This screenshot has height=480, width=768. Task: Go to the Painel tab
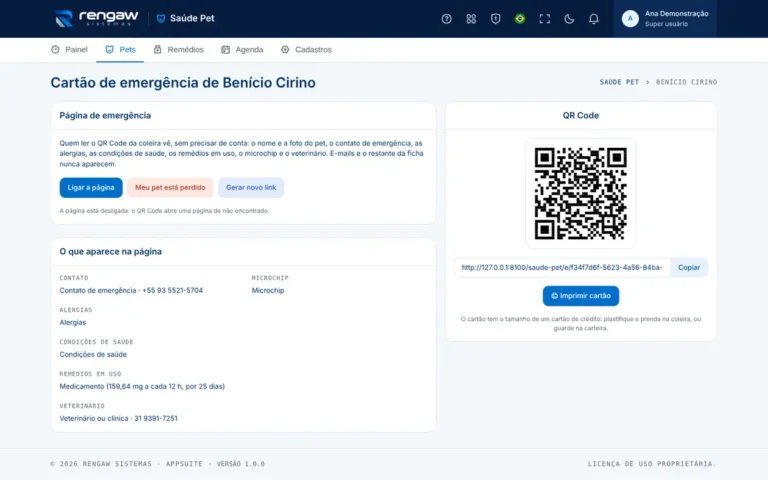(69, 49)
